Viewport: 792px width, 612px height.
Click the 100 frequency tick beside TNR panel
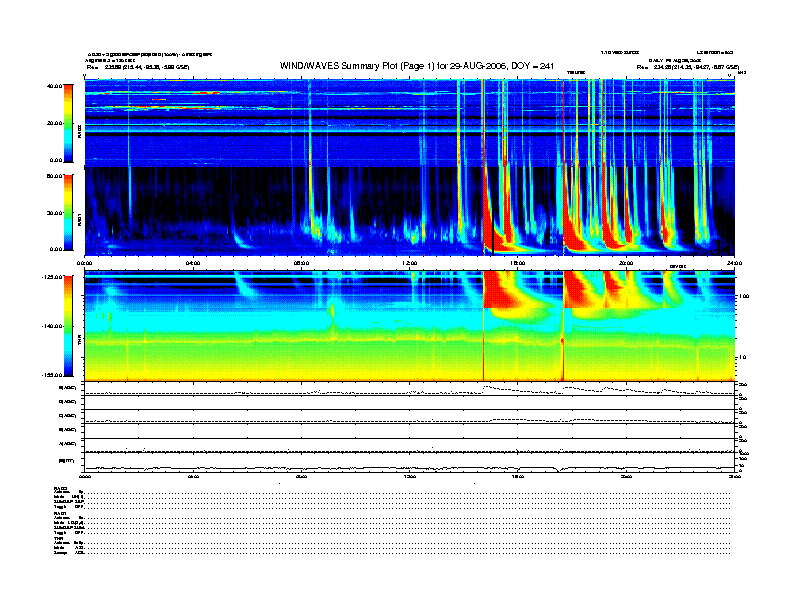tap(744, 296)
